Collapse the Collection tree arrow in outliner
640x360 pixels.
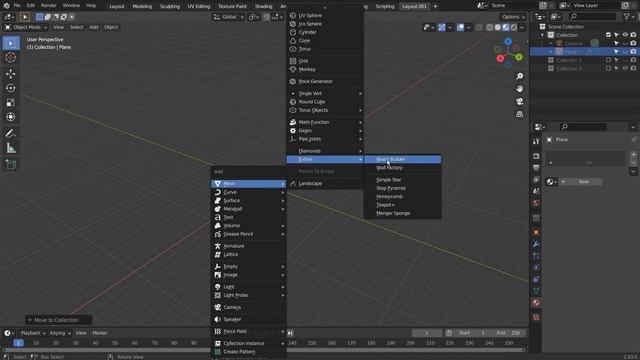(x=542, y=35)
